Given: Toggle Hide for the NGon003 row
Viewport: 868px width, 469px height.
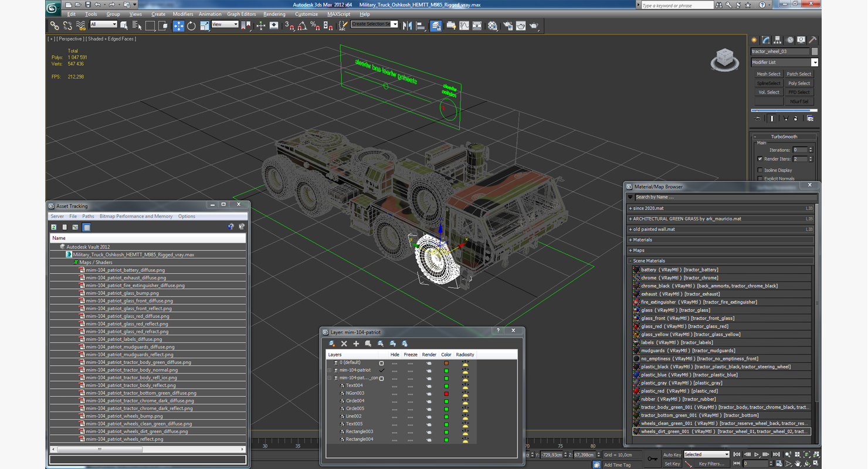Looking at the screenshot, I should [395, 393].
